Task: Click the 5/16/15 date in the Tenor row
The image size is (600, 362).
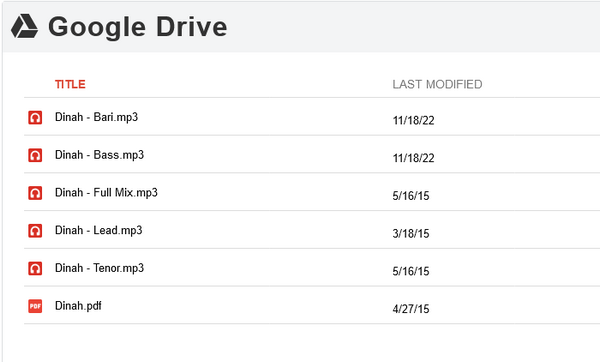Action: tap(411, 271)
